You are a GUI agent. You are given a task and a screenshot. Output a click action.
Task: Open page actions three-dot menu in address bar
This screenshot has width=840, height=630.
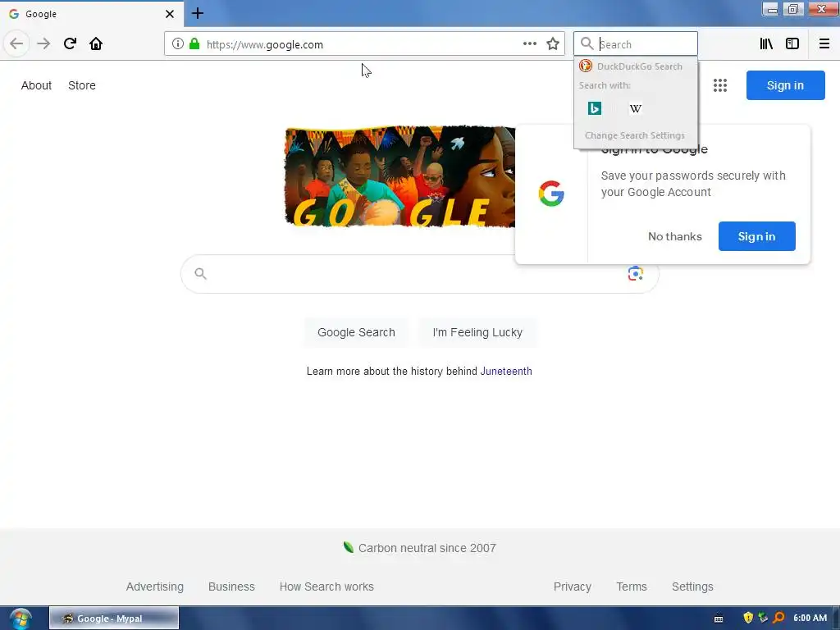click(530, 44)
